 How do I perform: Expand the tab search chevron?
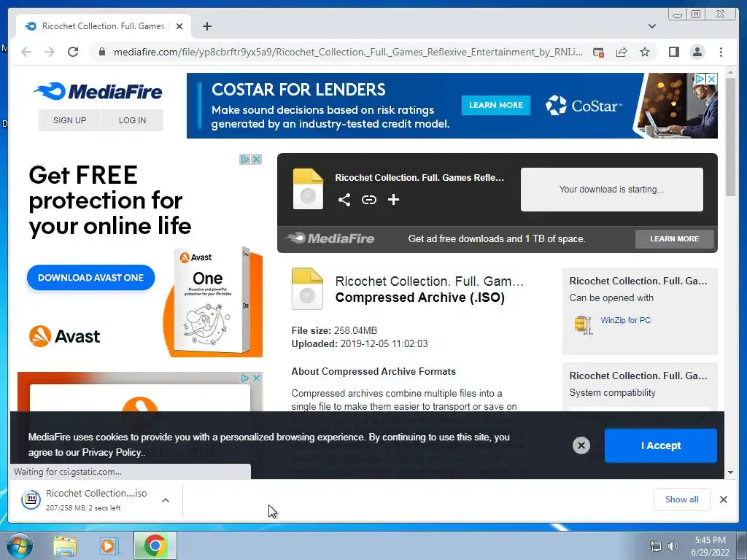652,26
